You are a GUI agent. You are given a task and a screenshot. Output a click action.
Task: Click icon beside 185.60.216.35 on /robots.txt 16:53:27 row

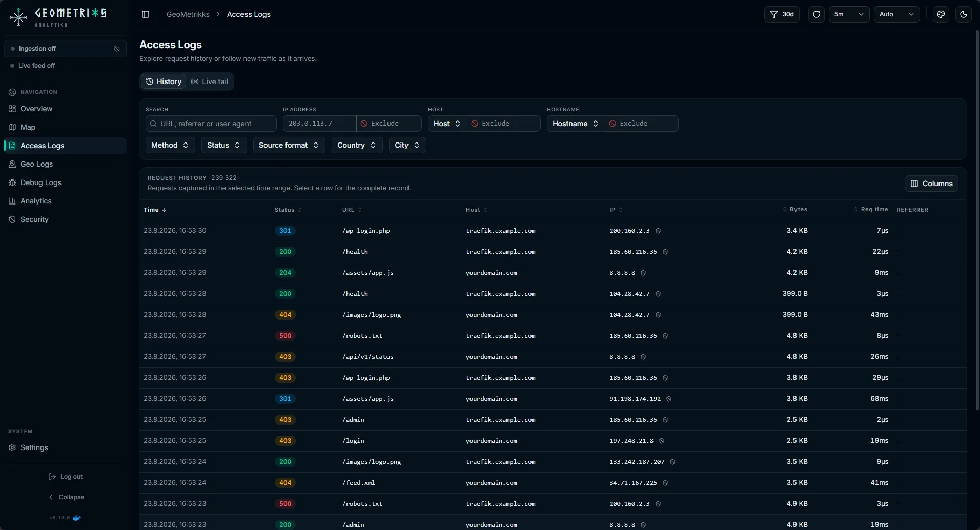pos(665,336)
